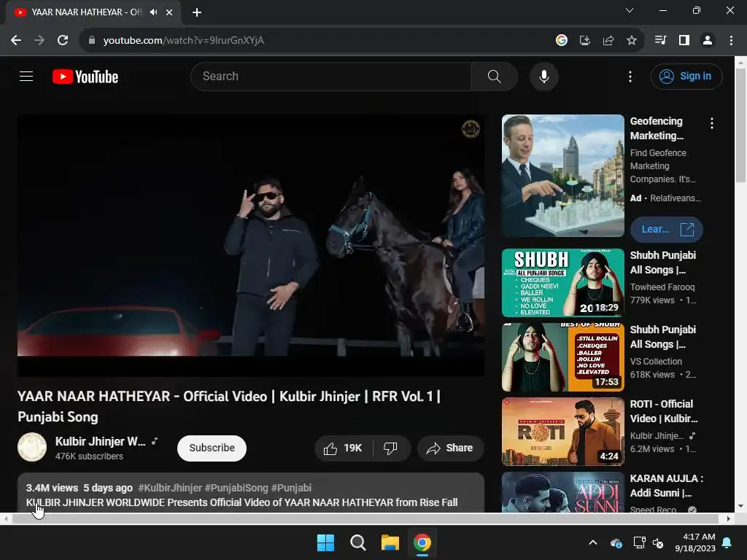Go to YouTube home via logo

click(x=85, y=77)
